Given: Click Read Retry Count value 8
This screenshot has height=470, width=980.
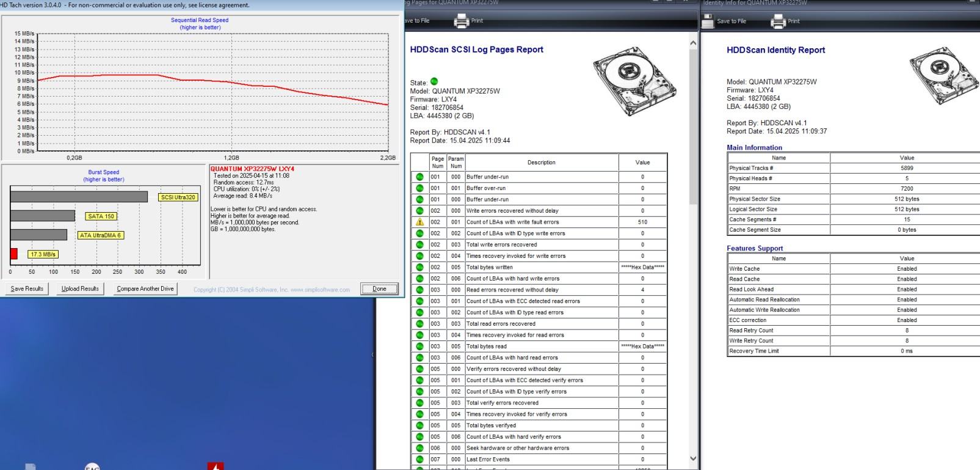Looking at the screenshot, I should 907,331.
